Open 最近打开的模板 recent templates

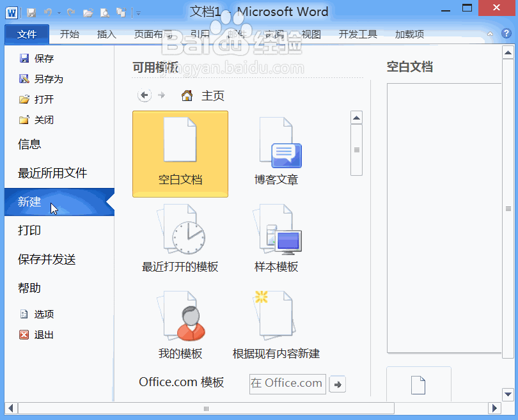(180, 238)
